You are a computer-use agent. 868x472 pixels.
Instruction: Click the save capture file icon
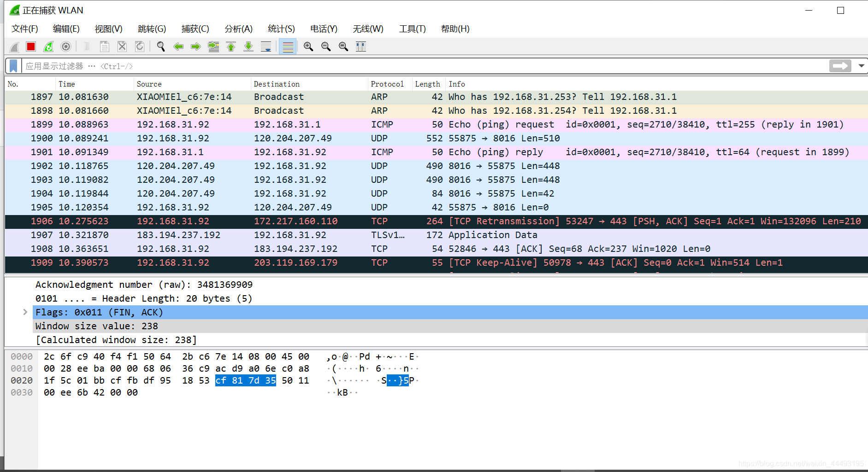(105, 47)
